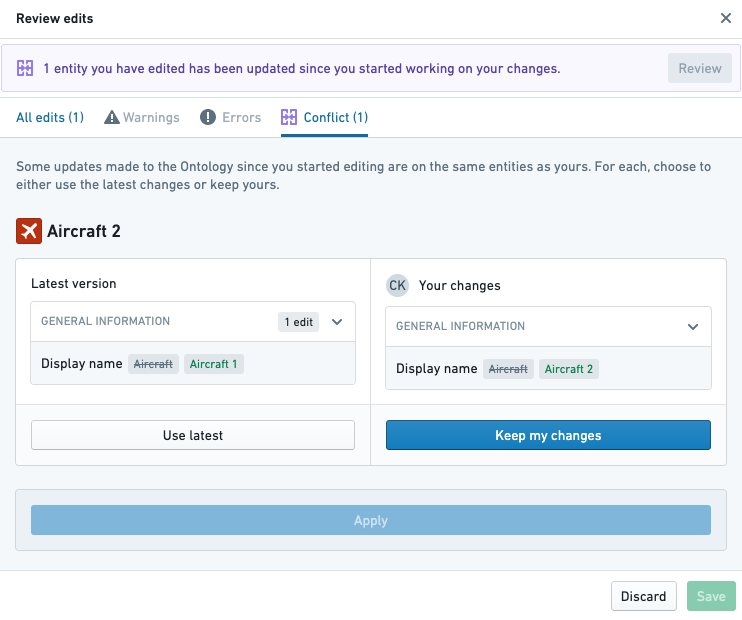Click the CK user avatar
Image resolution: width=742 pixels, height=620 pixels.
(x=397, y=285)
